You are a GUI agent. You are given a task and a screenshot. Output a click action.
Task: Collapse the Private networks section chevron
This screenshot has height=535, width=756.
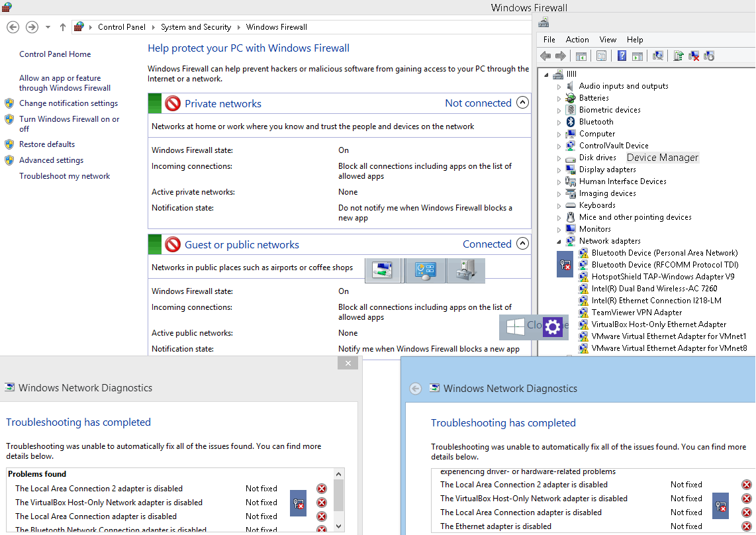coord(522,103)
